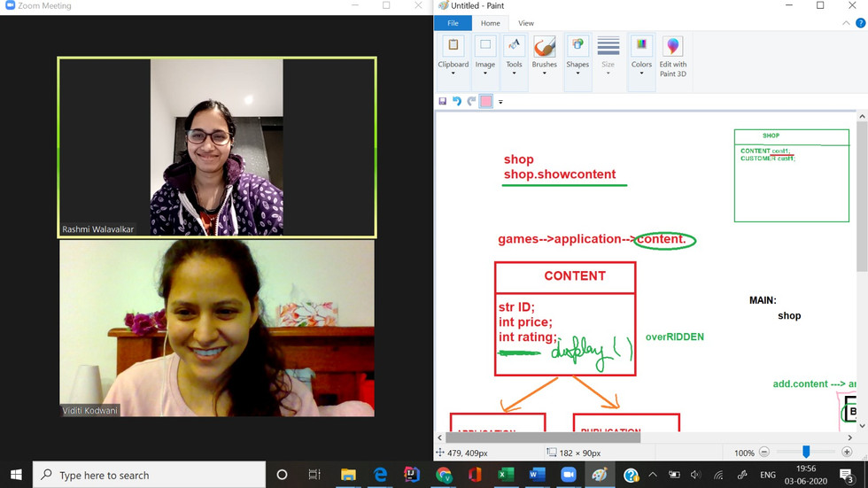868x488 pixels.
Task: Open Task View on the taskbar
Action: coord(314,475)
